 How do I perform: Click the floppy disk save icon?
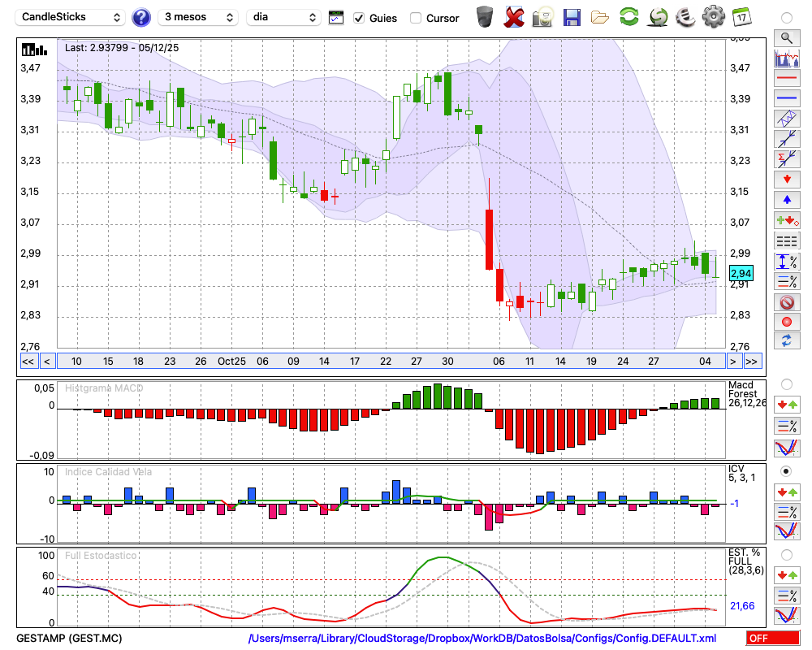coord(572,18)
